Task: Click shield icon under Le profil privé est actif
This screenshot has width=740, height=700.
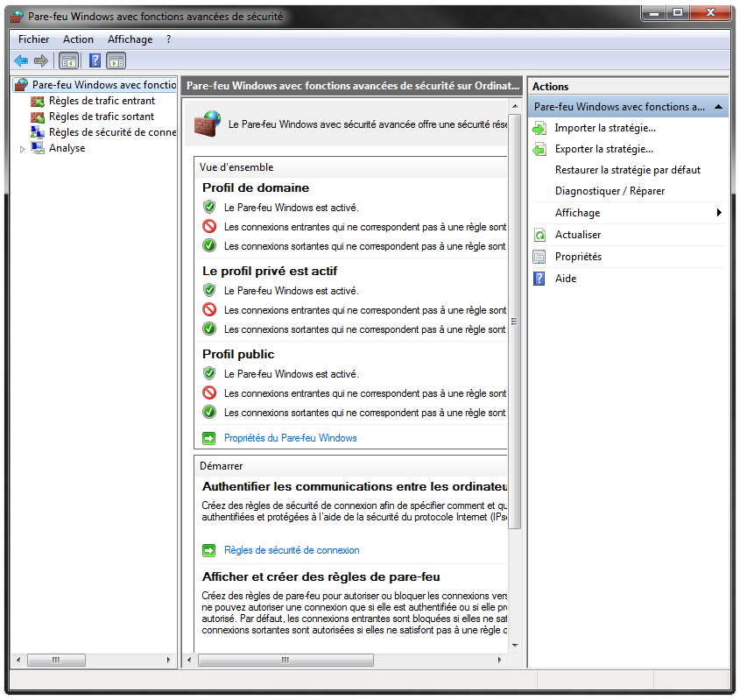Action: point(209,290)
